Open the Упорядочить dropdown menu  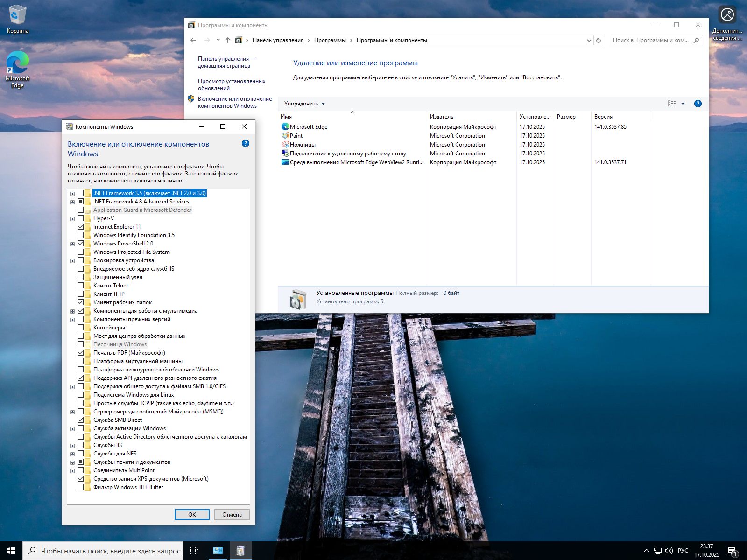coord(304,104)
